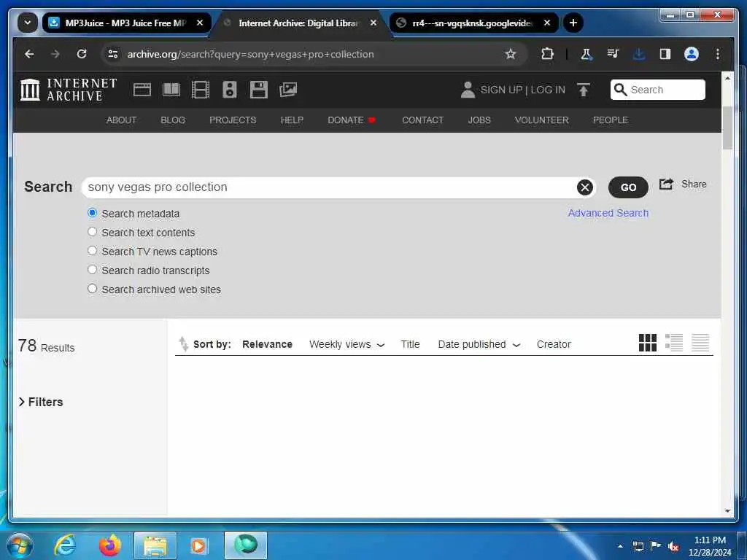747x560 pixels.
Task: Click the browser address bar URL
Action: click(x=250, y=54)
